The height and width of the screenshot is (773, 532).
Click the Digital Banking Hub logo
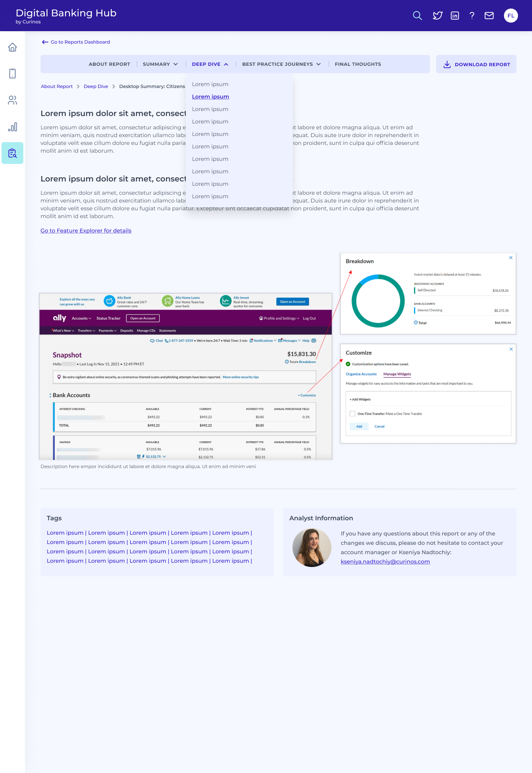(x=66, y=16)
